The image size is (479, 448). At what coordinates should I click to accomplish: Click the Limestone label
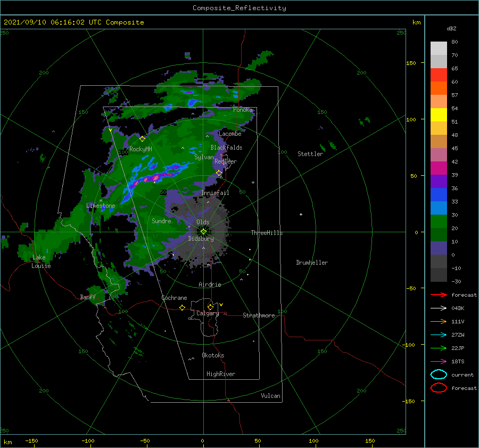(101, 206)
